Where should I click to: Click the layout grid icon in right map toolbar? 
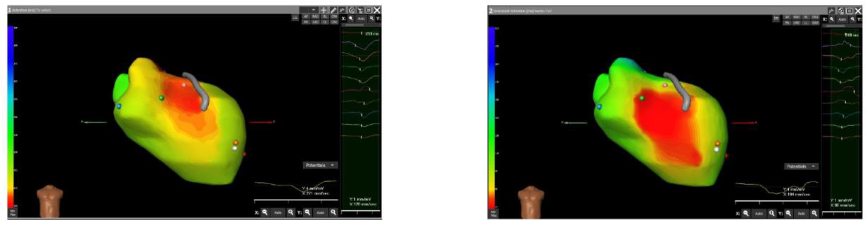click(x=849, y=11)
